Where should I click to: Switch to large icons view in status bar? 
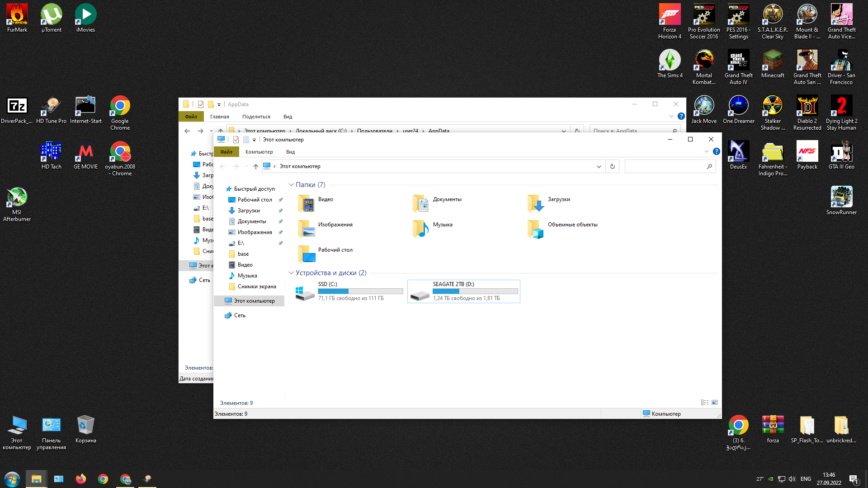pos(715,403)
